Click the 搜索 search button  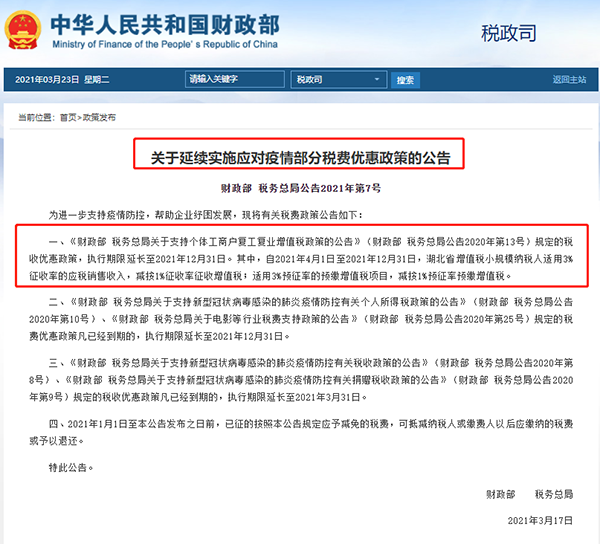405,80
